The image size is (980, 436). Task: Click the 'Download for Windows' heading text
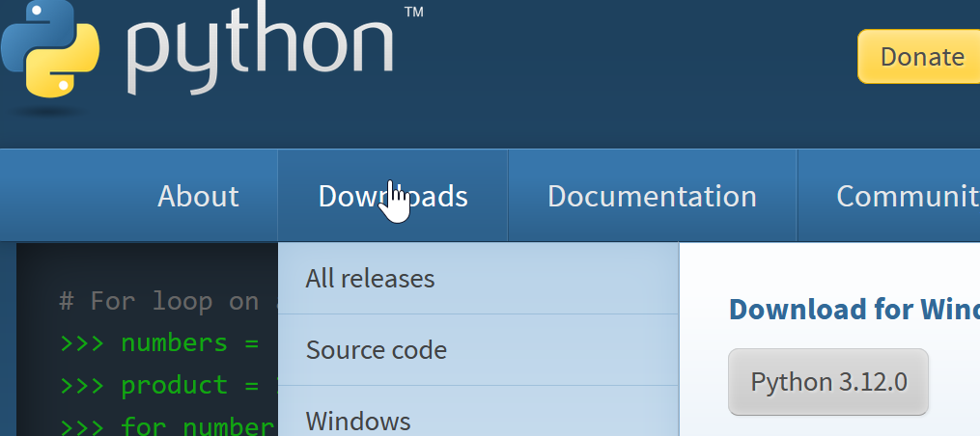[854, 310]
